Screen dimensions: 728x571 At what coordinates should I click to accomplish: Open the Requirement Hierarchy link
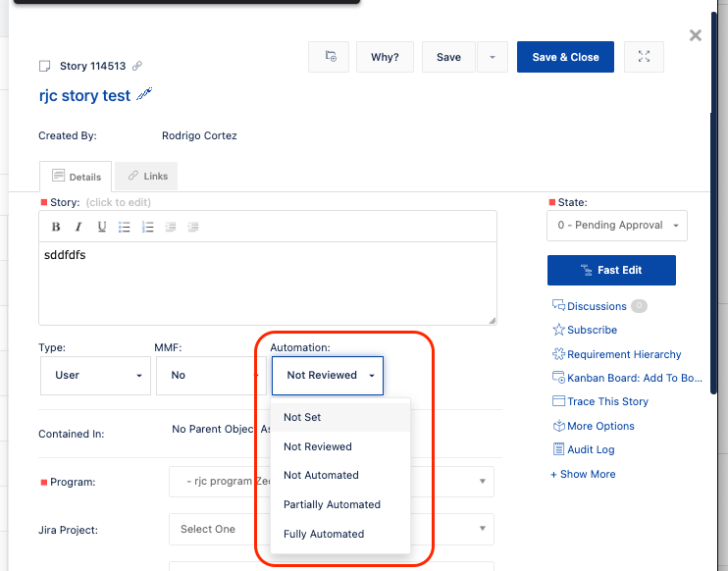tap(624, 354)
